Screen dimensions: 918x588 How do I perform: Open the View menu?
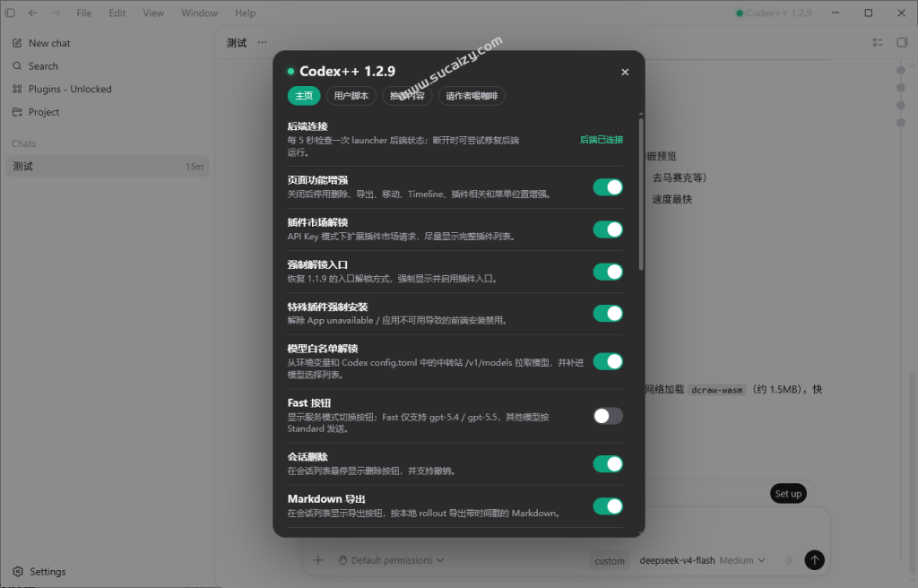(x=153, y=13)
